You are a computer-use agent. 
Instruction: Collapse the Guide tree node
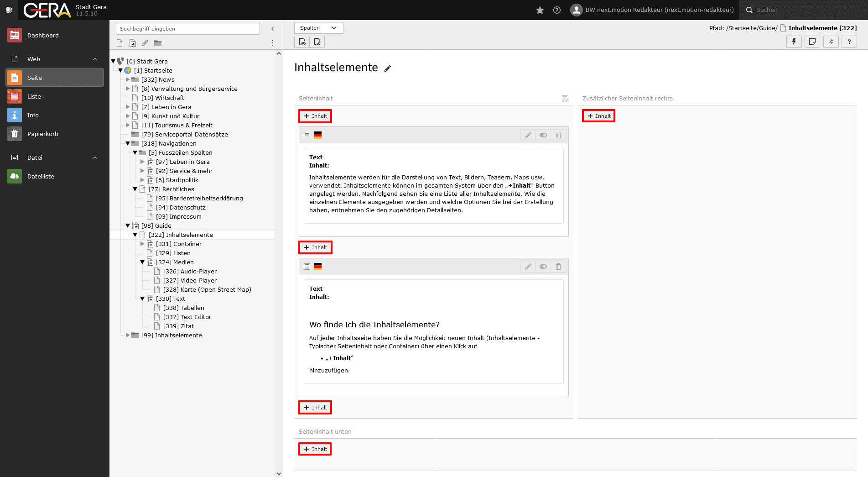128,225
